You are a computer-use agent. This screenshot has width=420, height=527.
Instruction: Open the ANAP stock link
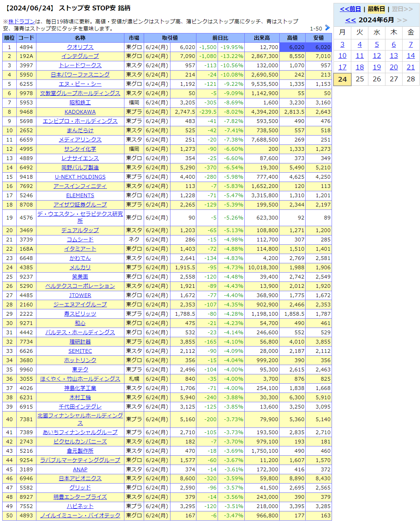(x=80, y=469)
